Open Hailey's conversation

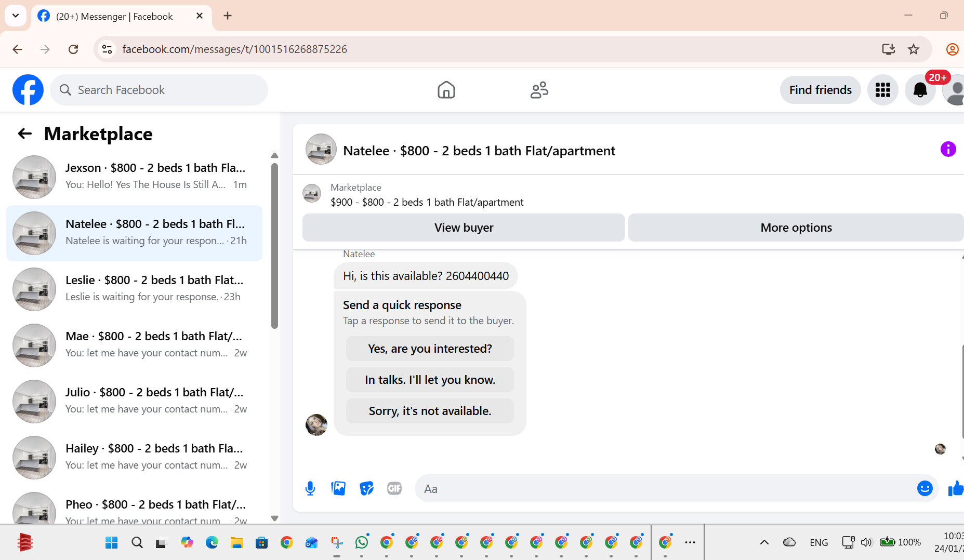point(134,457)
